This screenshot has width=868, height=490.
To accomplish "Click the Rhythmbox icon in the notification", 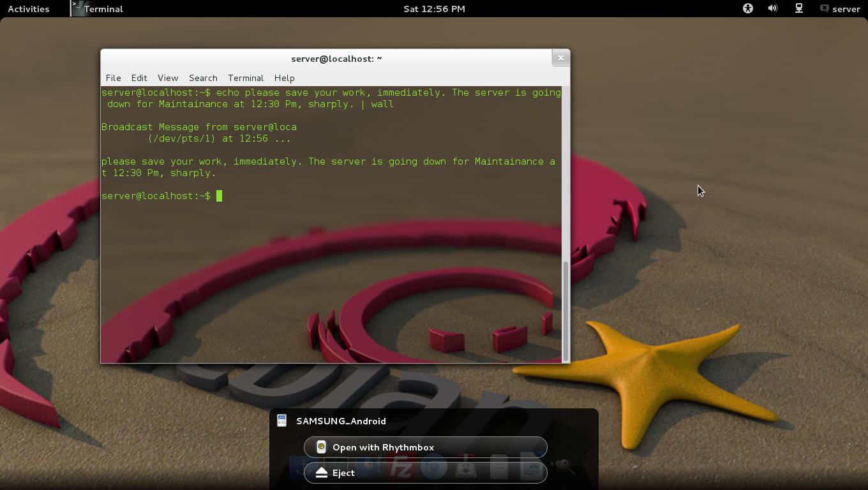I will [322, 447].
